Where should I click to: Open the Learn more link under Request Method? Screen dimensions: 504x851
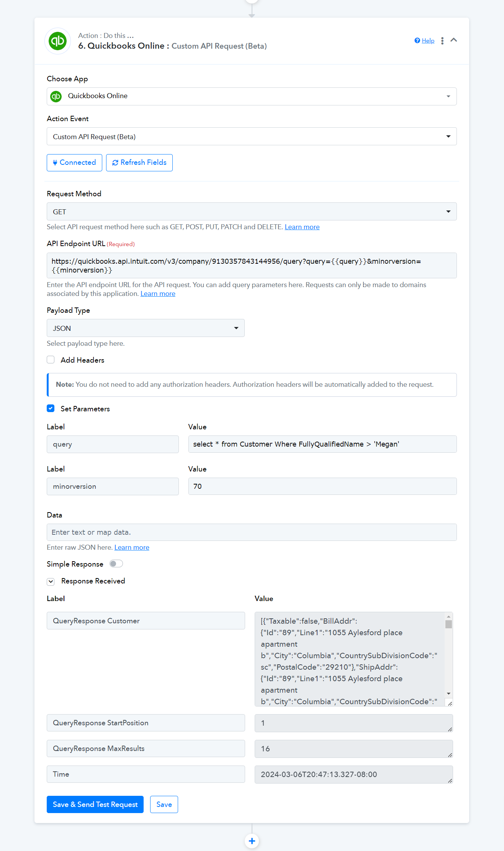302,227
